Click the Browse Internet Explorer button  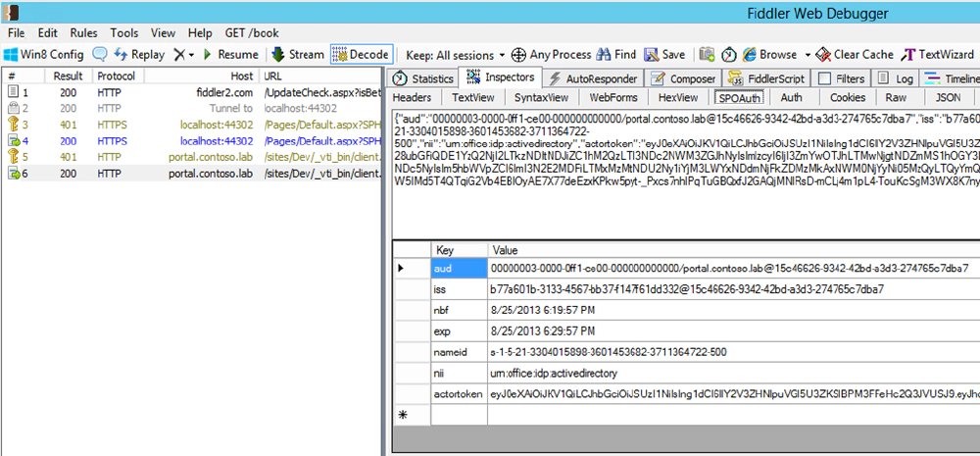[x=769, y=54]
